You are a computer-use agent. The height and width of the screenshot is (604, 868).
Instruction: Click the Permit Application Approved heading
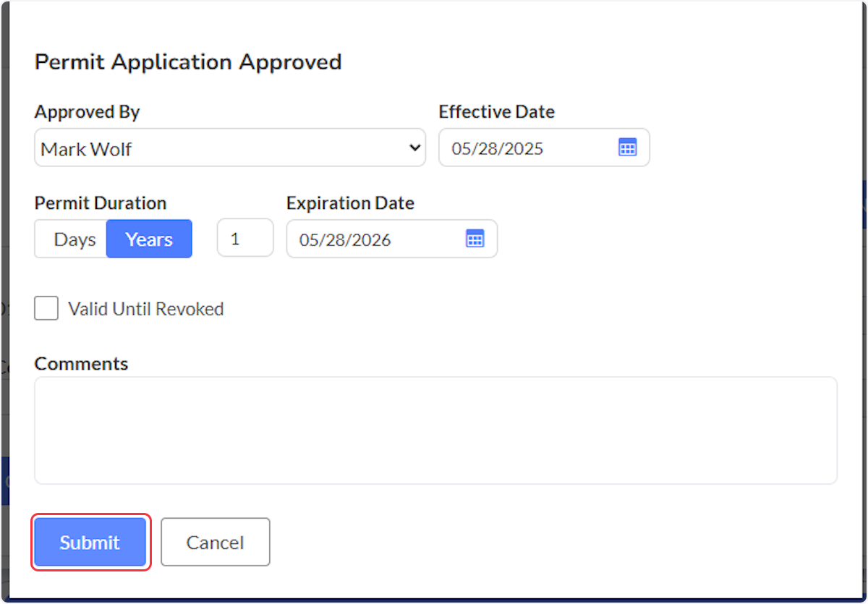188,62
